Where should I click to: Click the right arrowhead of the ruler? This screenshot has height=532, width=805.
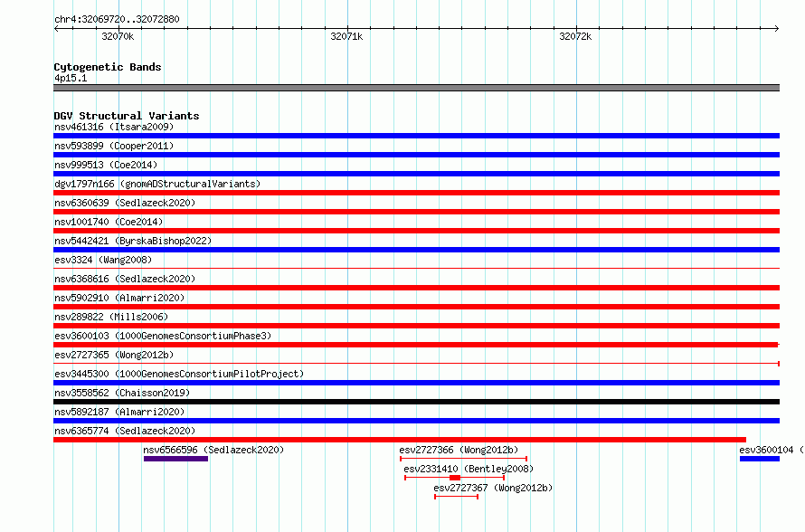coord(777,28)
